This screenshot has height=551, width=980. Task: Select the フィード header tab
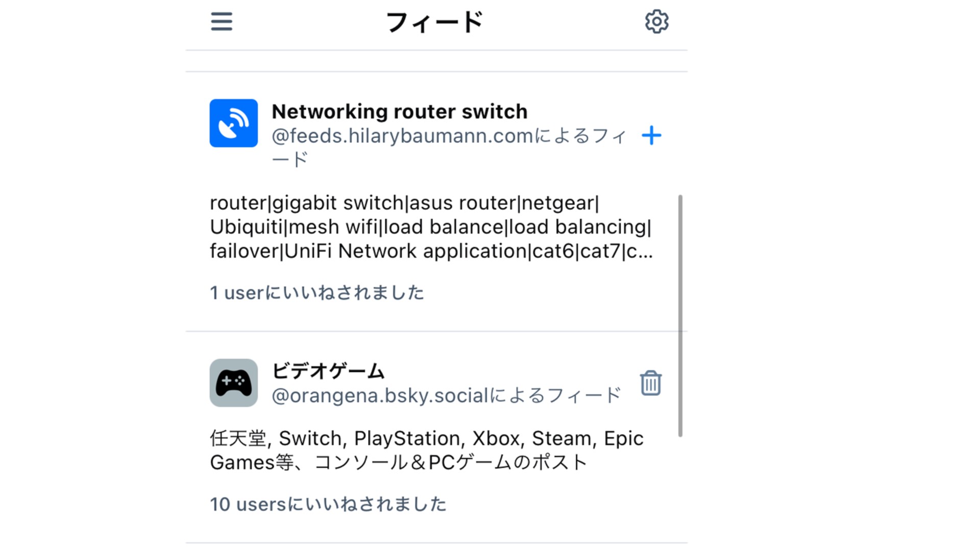point(435,21)
